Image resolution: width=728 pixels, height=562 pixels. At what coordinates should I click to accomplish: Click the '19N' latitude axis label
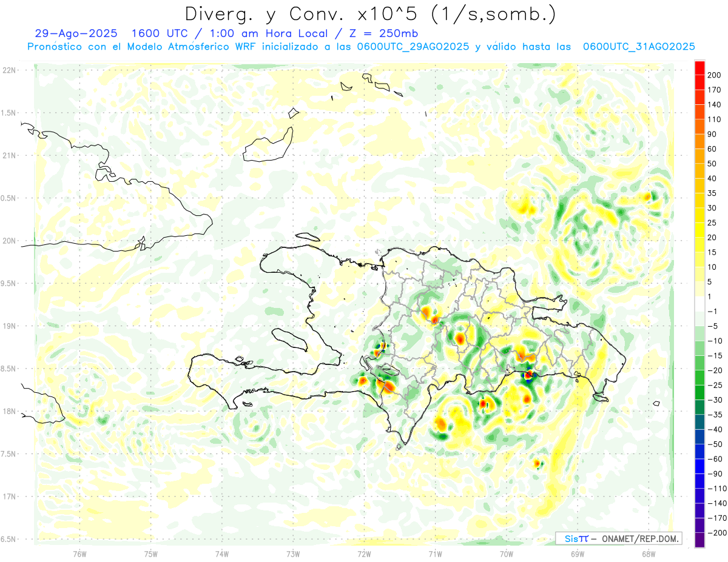[8, 326]
